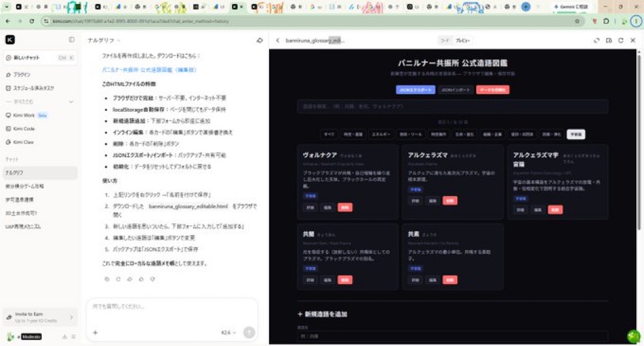Switch preview pane to the コード view
644x346 pixels.
click(x=445, y=40)
